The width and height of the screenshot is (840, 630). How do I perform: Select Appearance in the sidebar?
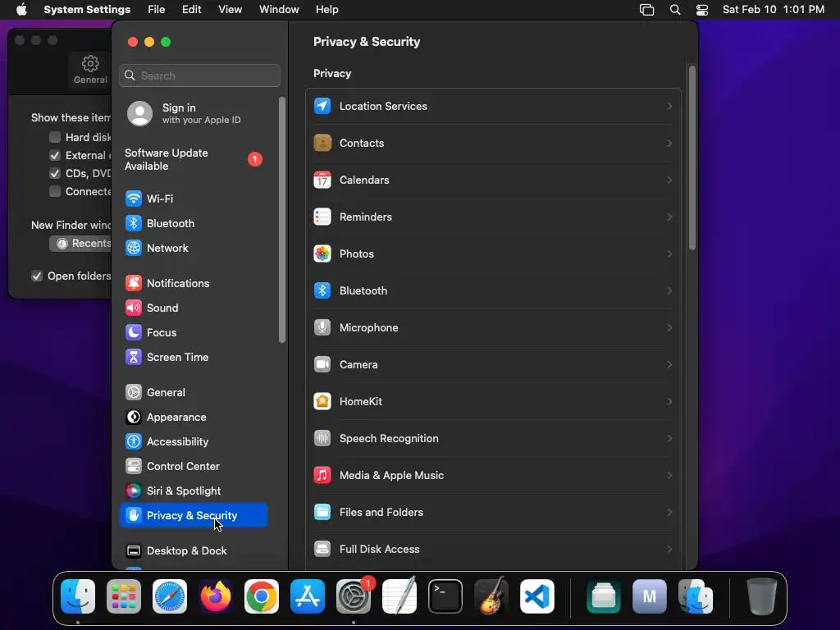click(194, 418)
